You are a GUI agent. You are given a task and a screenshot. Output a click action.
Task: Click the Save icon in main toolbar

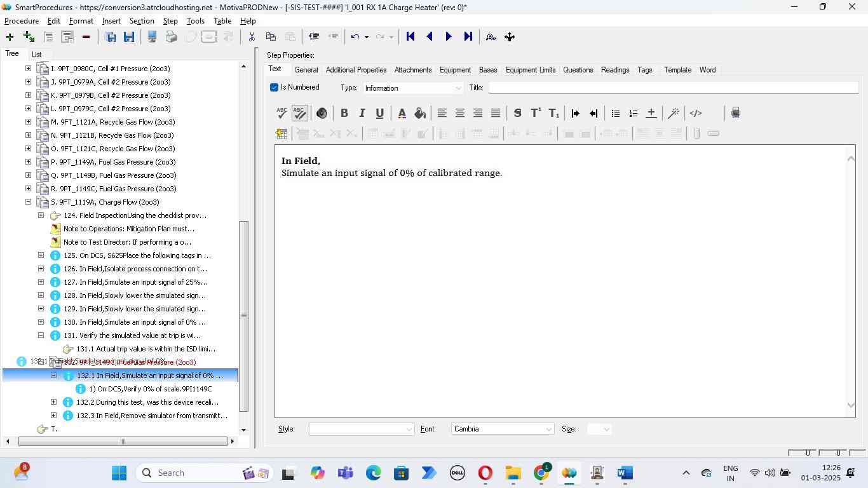tap(129, 37)
